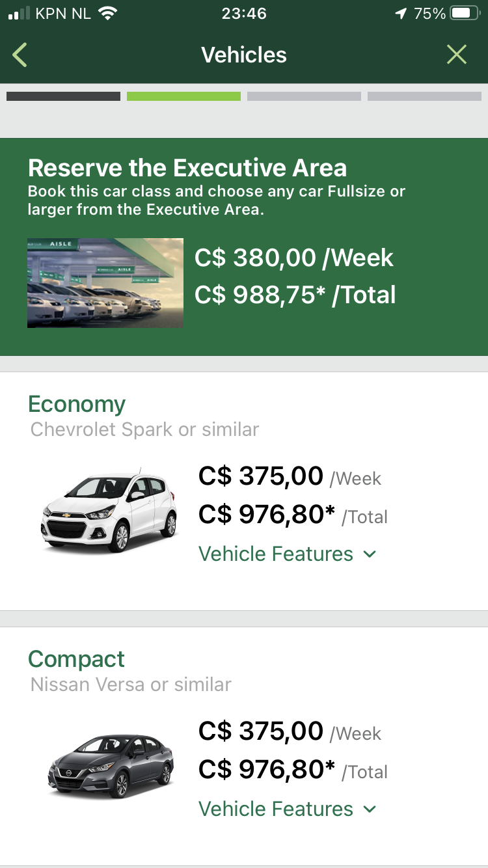Image resolution: width=488 pixels, height=868 pixels.
Task: Select the Chevrolet Spark car image
Action: 109,511
